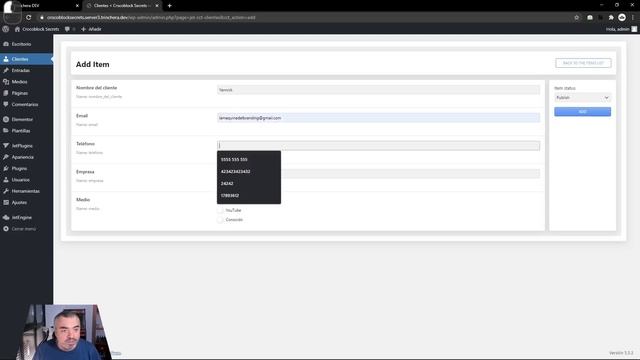
Task: Click the Plantillas folder icon
Action: [6, 131]
